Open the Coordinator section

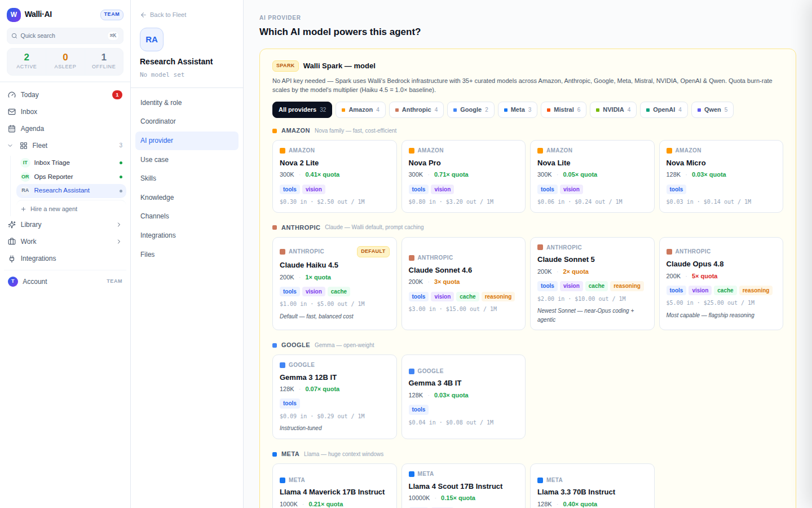pos(187,121)
